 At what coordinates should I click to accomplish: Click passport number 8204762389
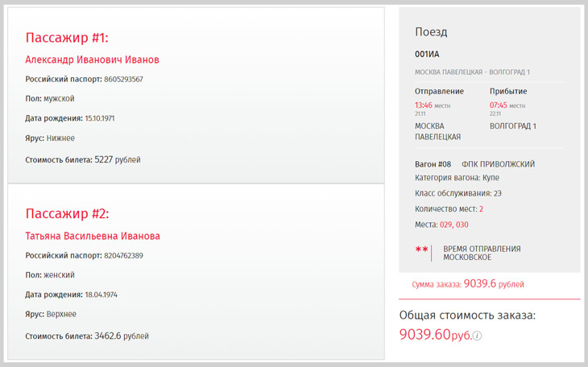point(123,255)
